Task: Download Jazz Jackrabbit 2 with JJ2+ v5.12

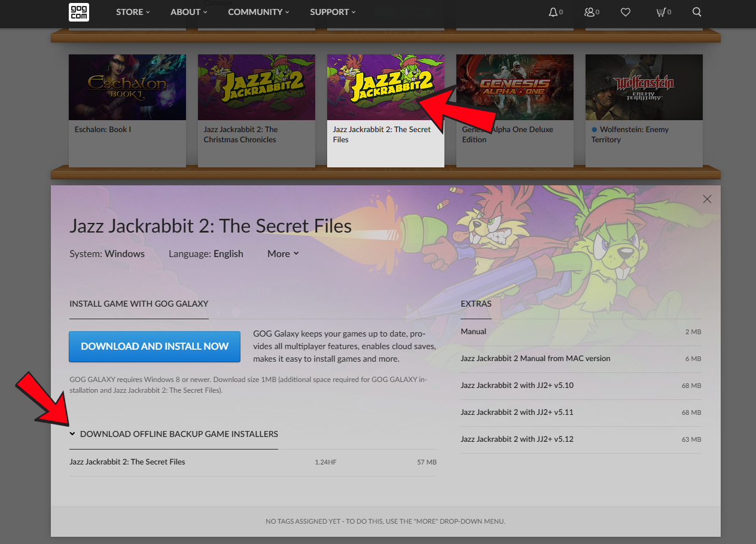Action: (x=581, y=439)
